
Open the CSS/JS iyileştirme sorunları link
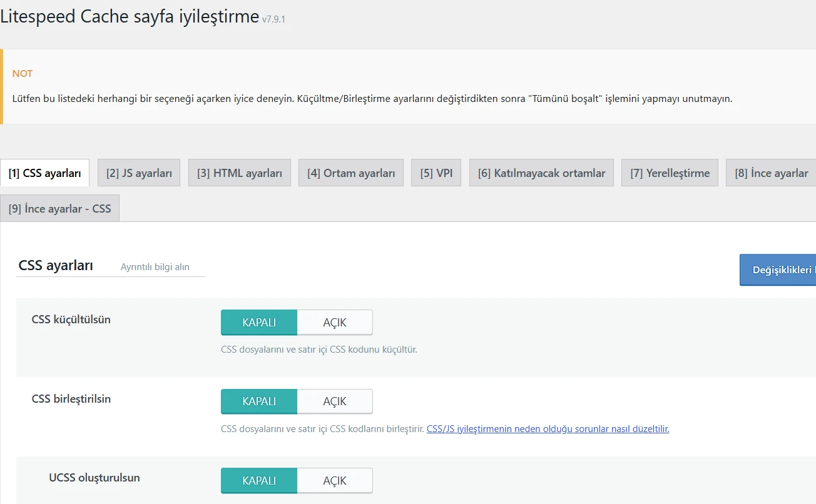coord(548,429)
